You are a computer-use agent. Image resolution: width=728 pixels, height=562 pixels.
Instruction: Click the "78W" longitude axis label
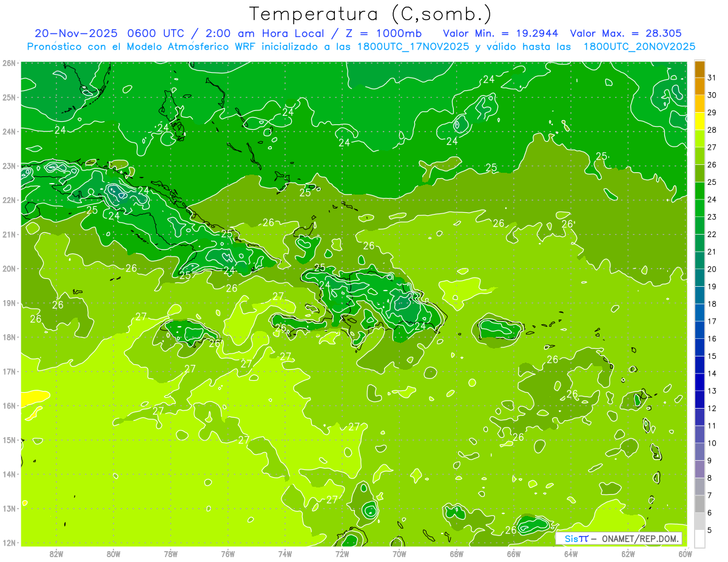click(x=170, y=554)
